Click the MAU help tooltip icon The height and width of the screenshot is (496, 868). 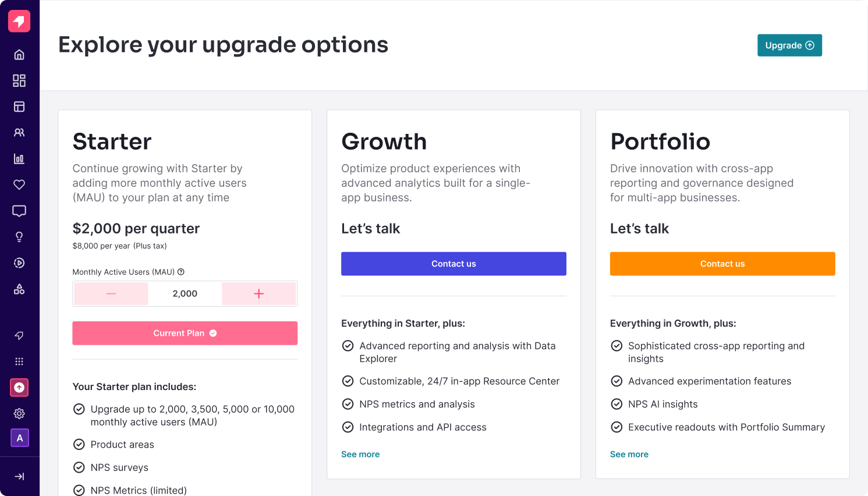pyautogui.click(x=181, y=272)
